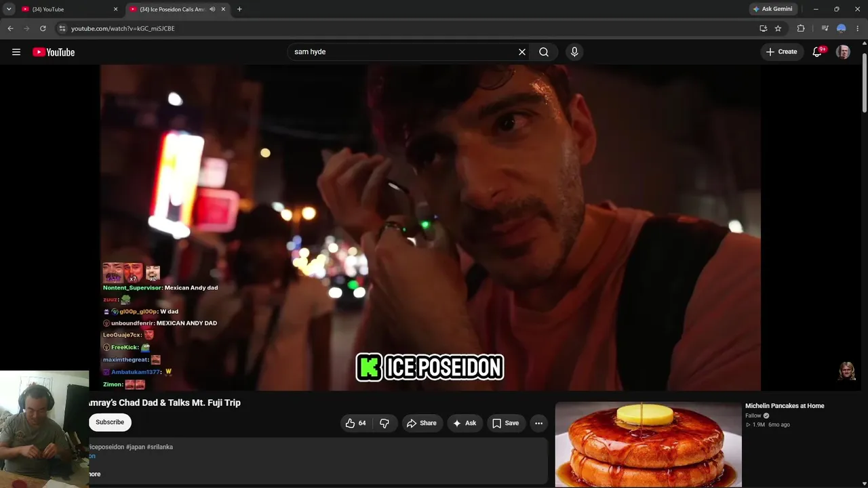Open the Michelin Pancakes video thumbnail
The width and height of the screenshot is (868, 488).
coord(648,445)
